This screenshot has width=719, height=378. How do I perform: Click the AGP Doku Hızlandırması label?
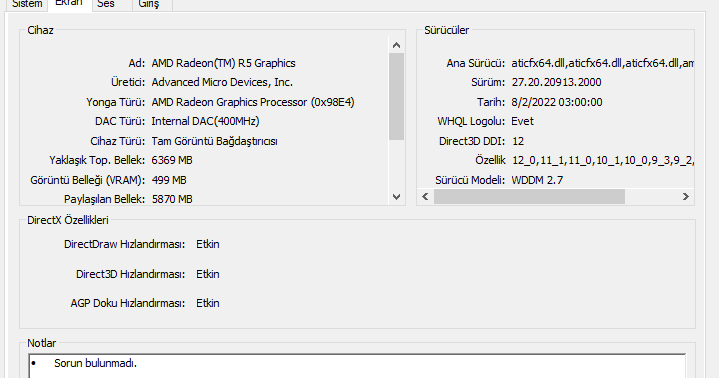pyautogui.click(x=127, y=303)
